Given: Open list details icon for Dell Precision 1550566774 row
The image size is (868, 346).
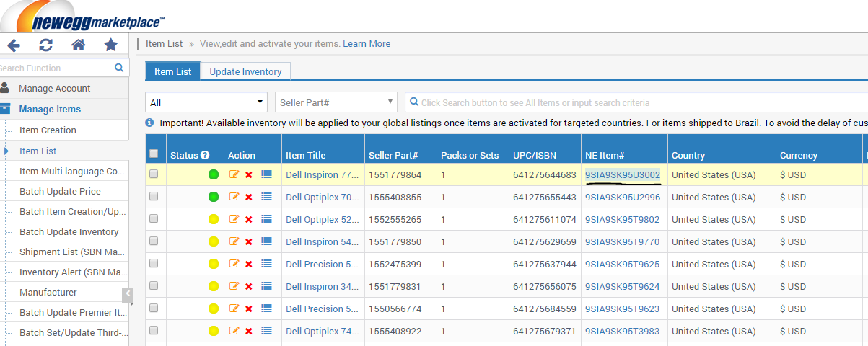Looking at the screenshot, I should point(266,309).
